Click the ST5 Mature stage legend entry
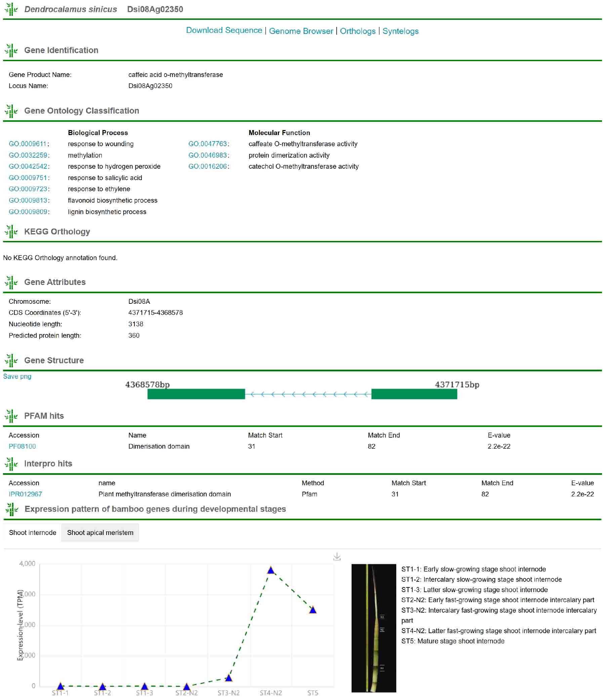Screen dimensions: 604x700 [x=453, y=641]
